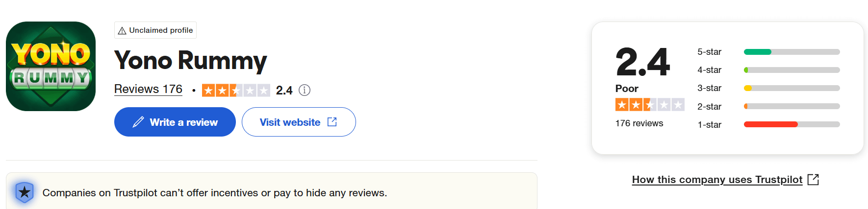Click the warning triangle on Unclaimed profile
This screenshot has height=209, width=868.
[122, 30]
